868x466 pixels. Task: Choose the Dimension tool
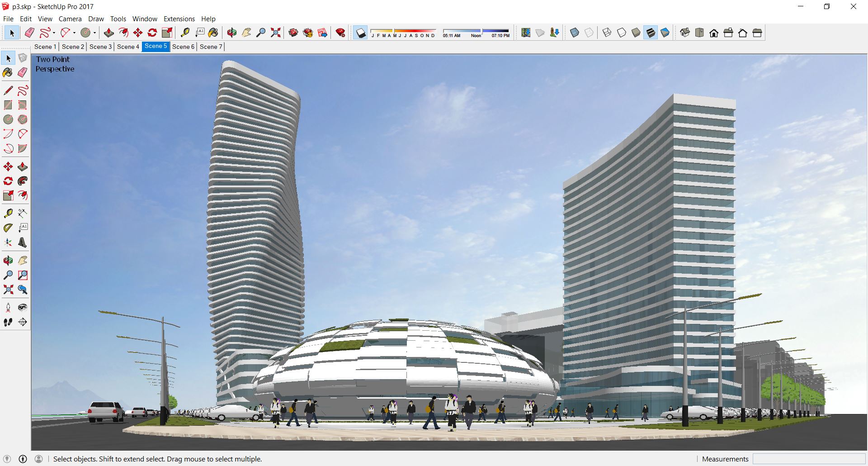pos(23,213)
